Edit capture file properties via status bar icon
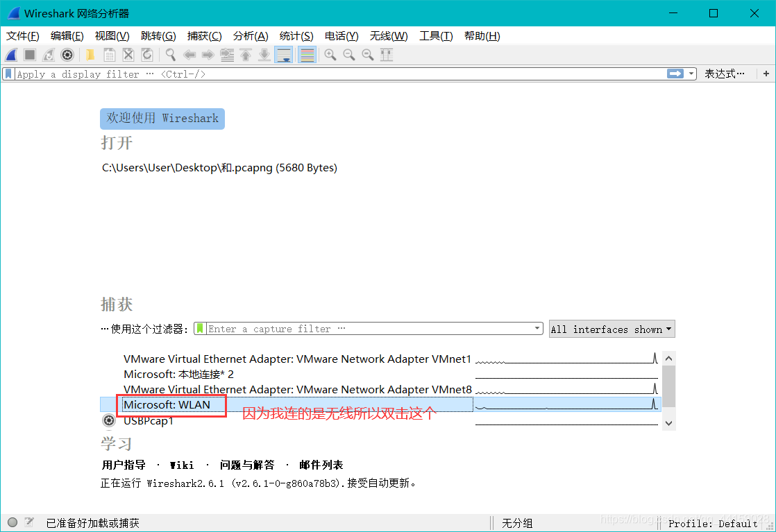The image size is (776, 532). (x=29, y=522)
